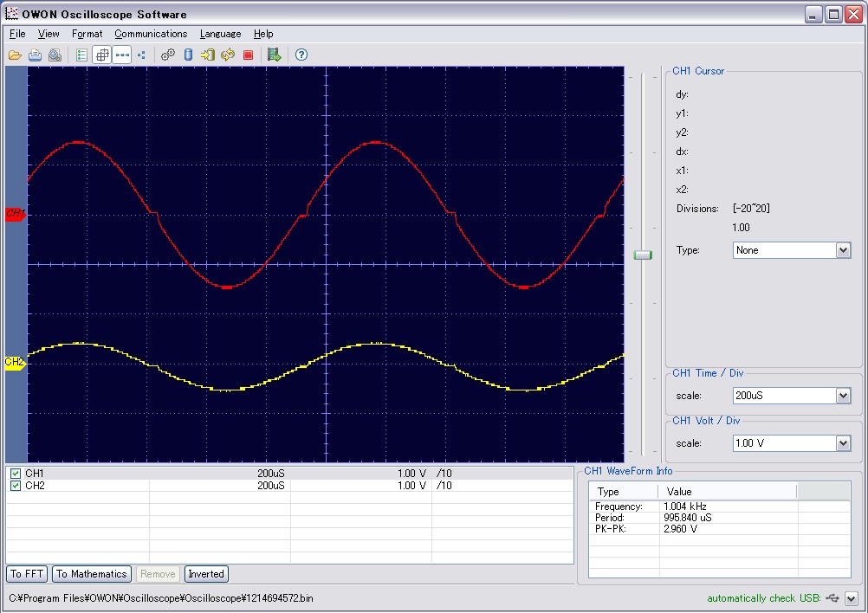
Task: Click the To FFT button
Action: coord(28,574)
